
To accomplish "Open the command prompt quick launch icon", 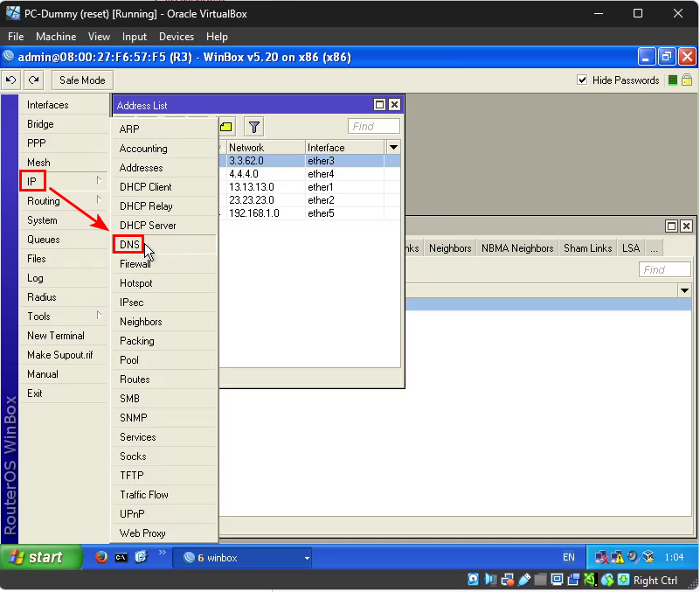I will 121,558.
